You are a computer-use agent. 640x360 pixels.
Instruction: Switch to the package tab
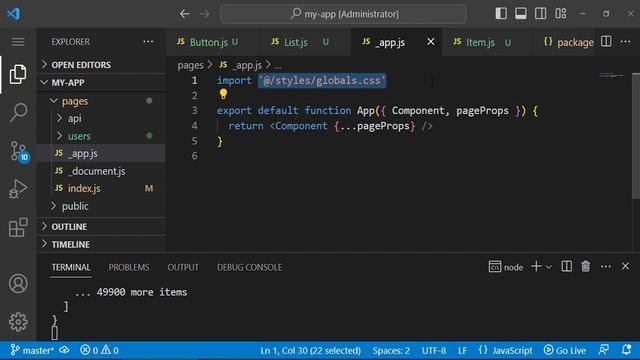568,42
